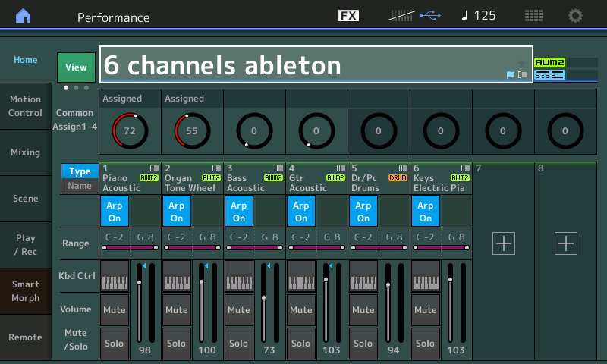Screen dimensions: 607x364
Task: Solo the Gtr Acoustic part
Action: point(301,343)
